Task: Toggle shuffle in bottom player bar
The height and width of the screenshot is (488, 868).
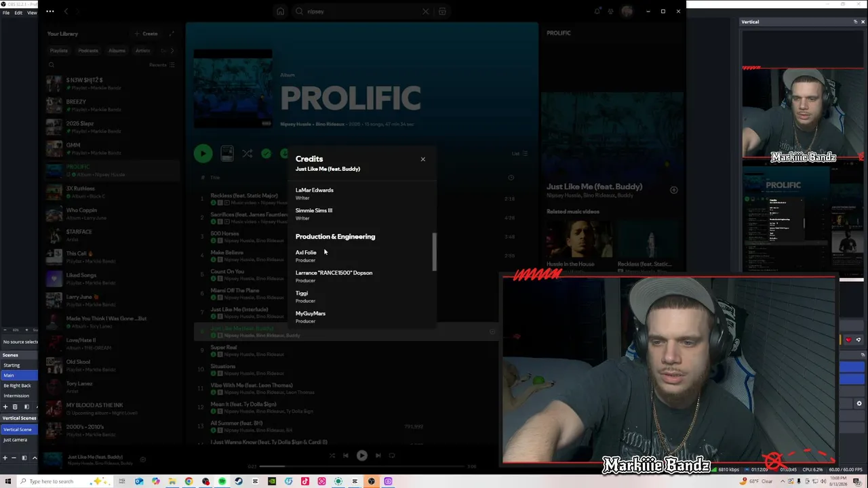Action: pos(332,455)
